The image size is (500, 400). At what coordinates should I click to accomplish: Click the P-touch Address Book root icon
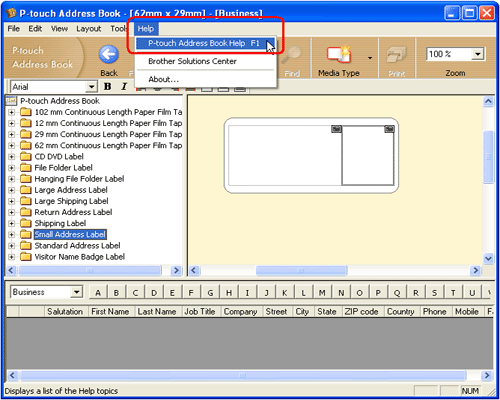click(11, 101)
